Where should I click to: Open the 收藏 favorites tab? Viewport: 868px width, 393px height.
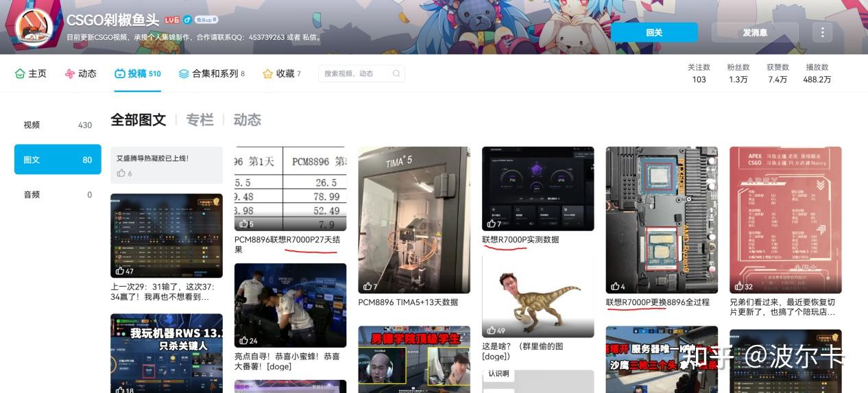tap(282, 73)
